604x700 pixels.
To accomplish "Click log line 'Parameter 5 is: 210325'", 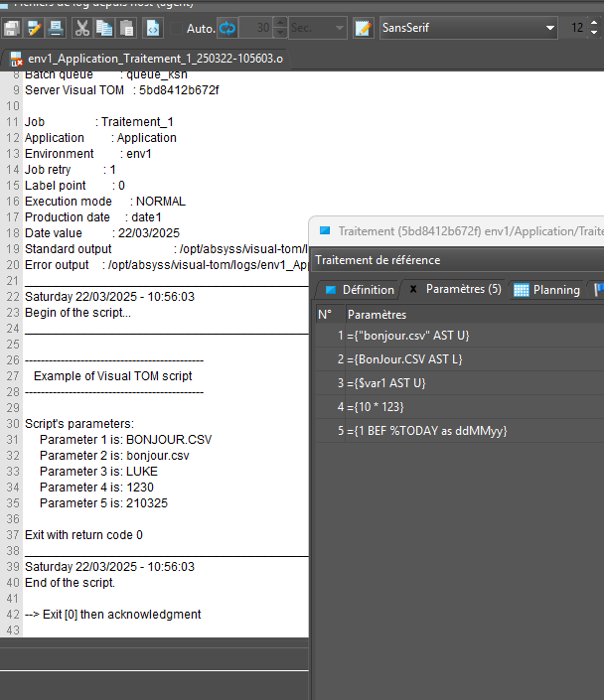I will (x=103, y=503).
